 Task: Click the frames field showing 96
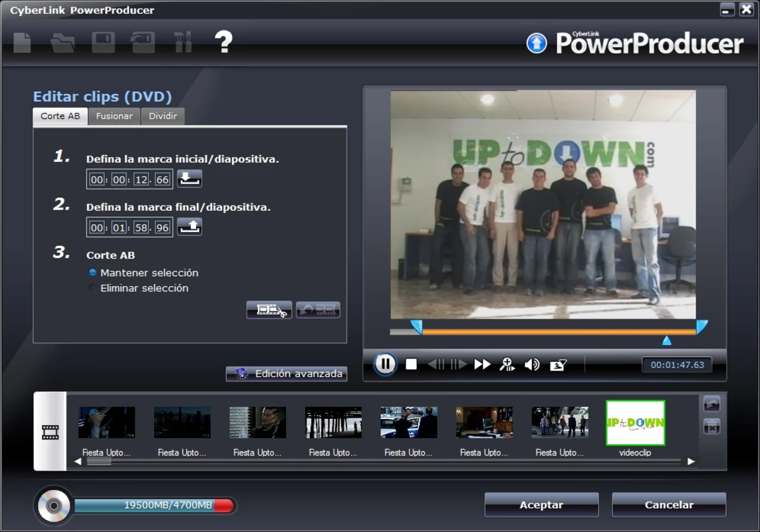(x=162, y=227)
